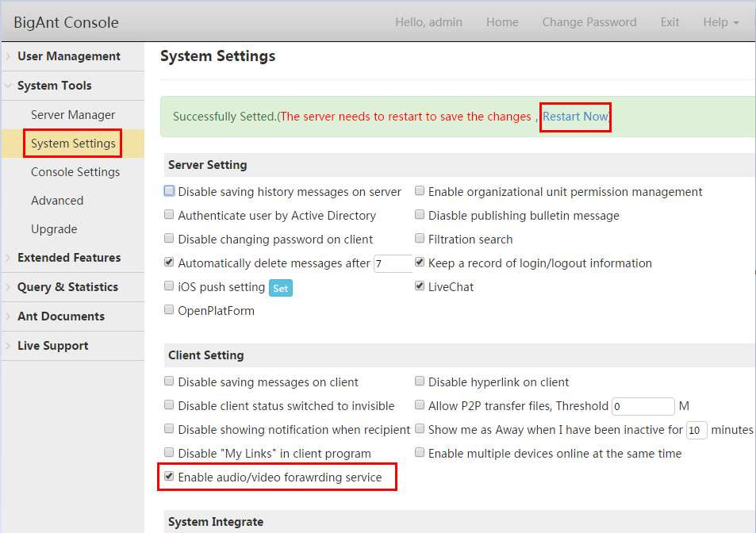Open the Upgrade page in sidebar

coord(54,229)
